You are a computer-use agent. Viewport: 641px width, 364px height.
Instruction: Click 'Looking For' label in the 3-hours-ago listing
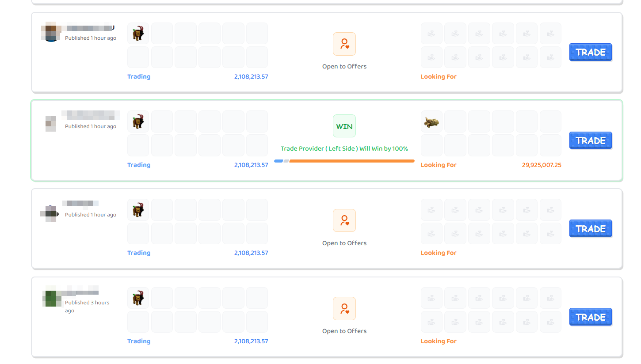[439, 341]
